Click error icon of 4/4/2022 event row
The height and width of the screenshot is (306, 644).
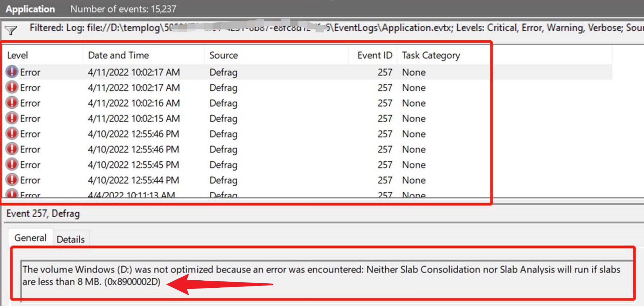(x=12, y=194)
